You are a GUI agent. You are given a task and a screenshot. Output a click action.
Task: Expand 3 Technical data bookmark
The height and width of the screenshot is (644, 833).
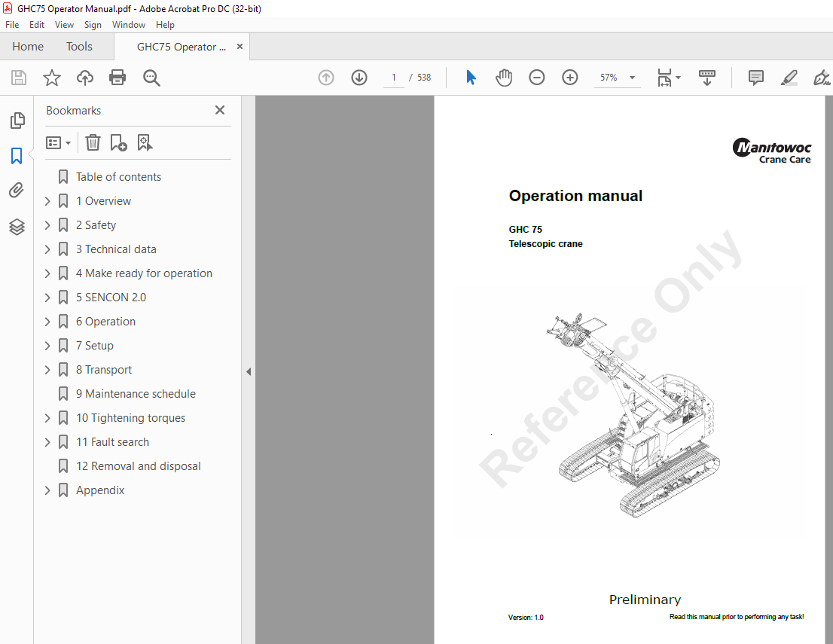(x=47, y=249)
